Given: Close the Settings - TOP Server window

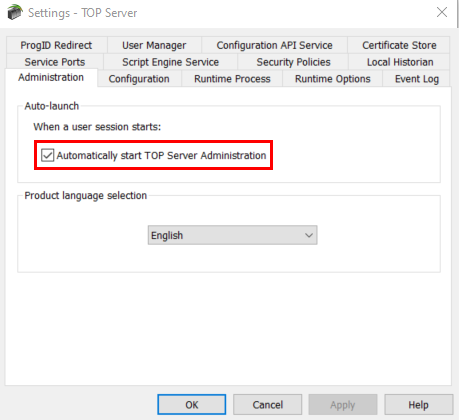Looking at the screenshot, I should coord(442,12).
